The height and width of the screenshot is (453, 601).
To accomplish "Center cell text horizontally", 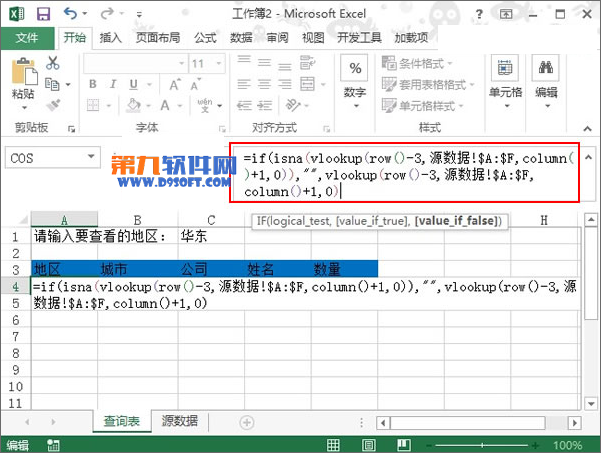I will pos(264,84).
